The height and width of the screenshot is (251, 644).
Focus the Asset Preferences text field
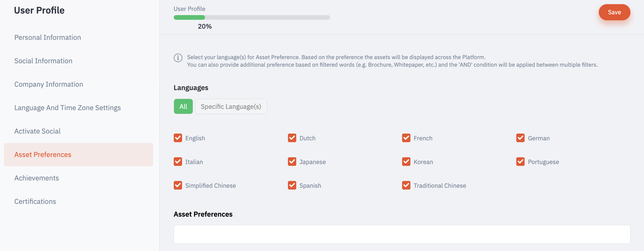(x=402, y=234)
